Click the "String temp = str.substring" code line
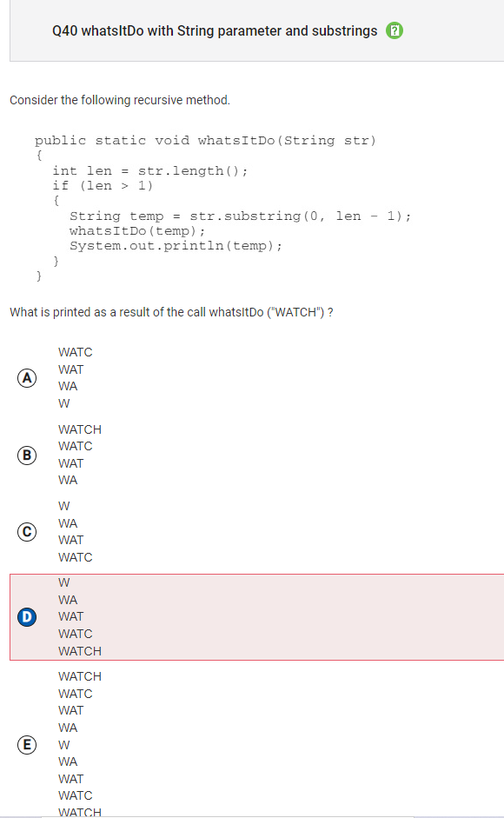This screenshot has height=818, width=504. pyautogui.click(x=240, y=216)
